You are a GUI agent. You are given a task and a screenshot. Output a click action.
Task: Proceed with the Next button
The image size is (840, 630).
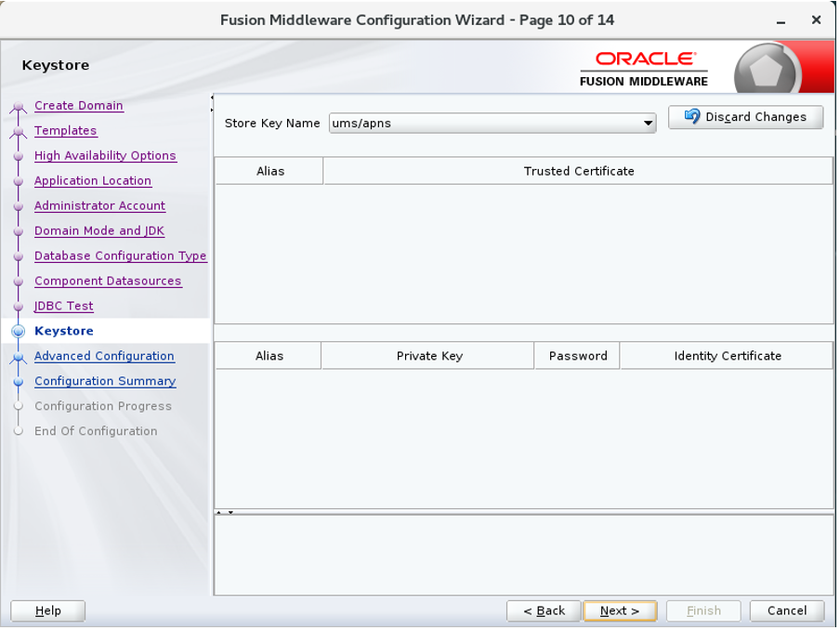(620, 610)
